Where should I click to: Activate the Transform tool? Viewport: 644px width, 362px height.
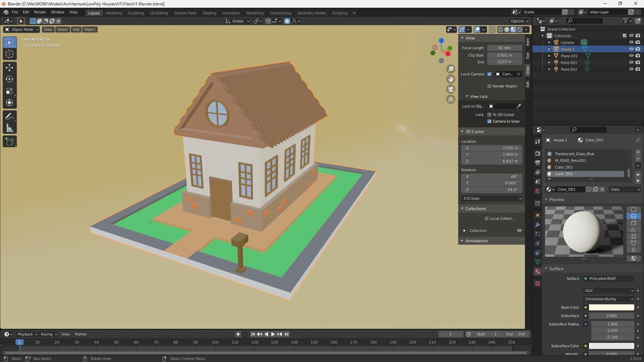(9, 103)
